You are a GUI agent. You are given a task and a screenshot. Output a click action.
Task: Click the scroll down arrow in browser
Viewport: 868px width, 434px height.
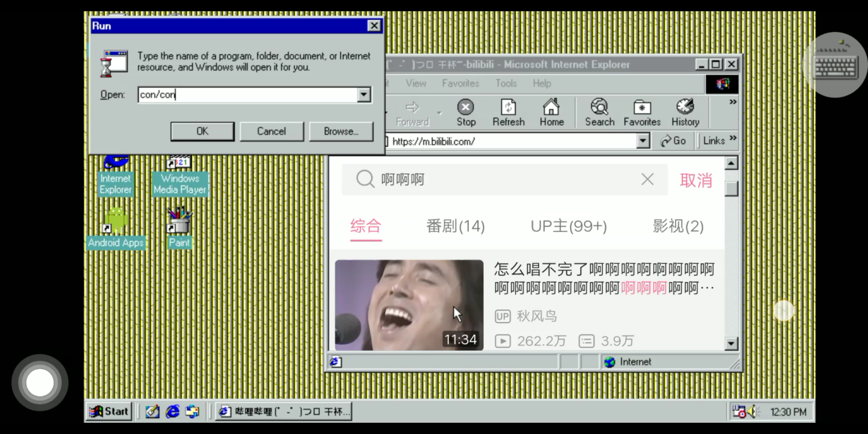pyautogui.click(x=731, y=344)
